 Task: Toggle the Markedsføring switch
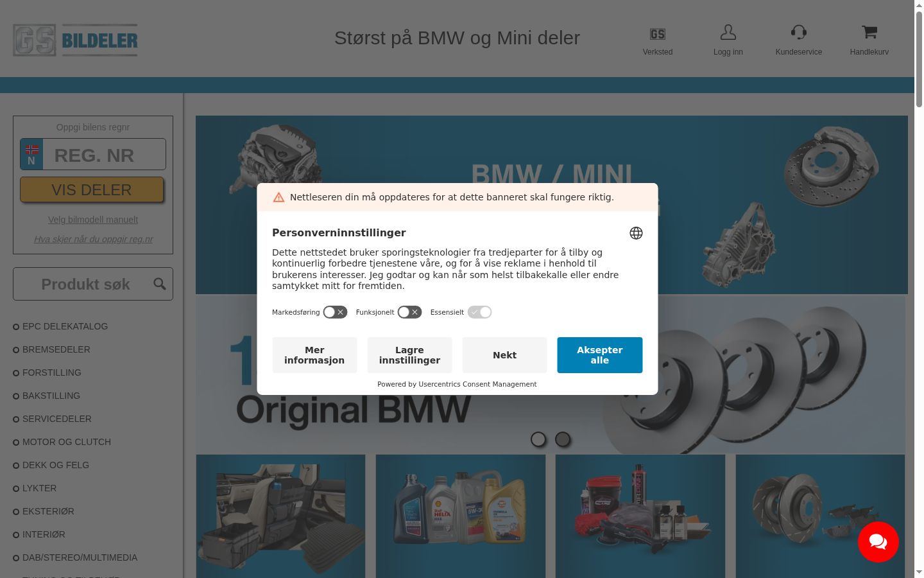(335, 312)
